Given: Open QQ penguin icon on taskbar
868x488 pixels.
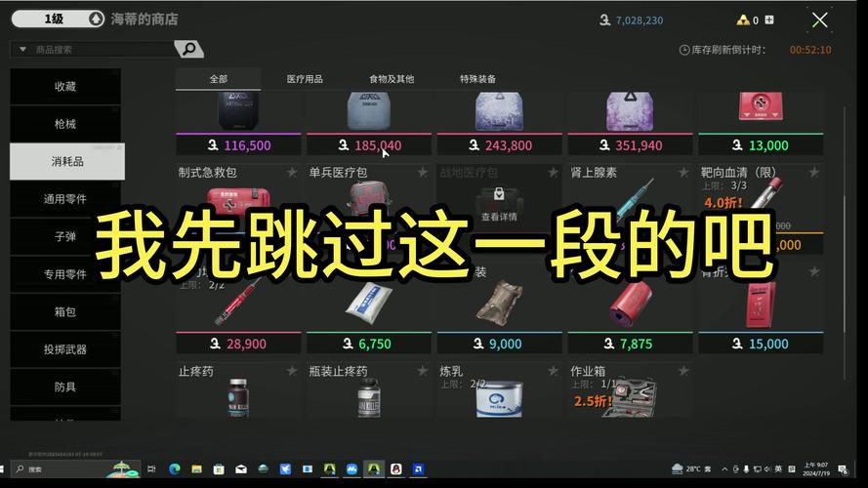Looking at the screenshot, I should [395, 468].
